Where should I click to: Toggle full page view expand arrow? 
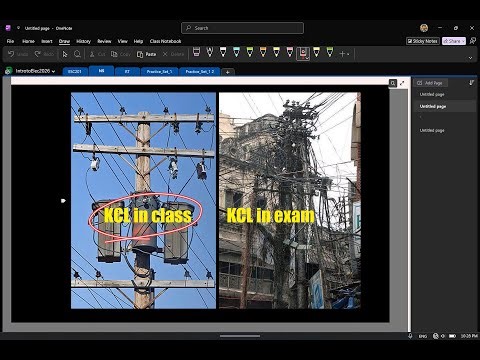tap(402, 83)
